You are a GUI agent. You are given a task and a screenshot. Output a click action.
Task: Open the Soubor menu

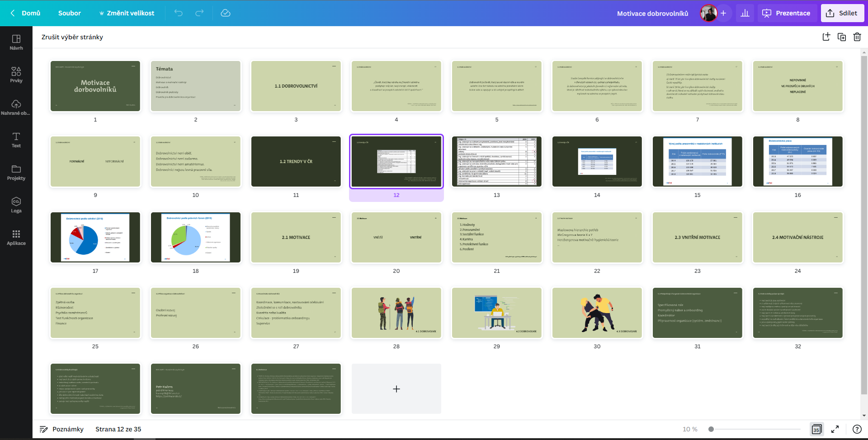point(70,13)
